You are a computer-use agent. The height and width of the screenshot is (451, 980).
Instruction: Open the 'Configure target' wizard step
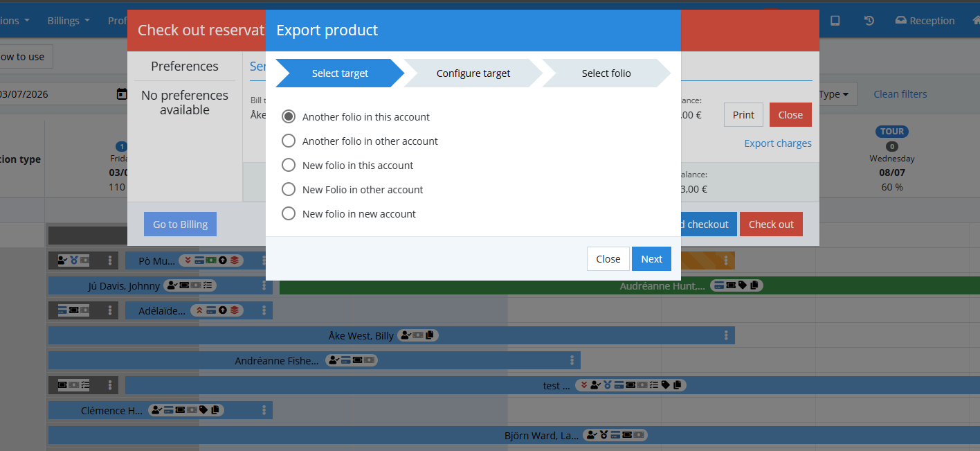473,73
